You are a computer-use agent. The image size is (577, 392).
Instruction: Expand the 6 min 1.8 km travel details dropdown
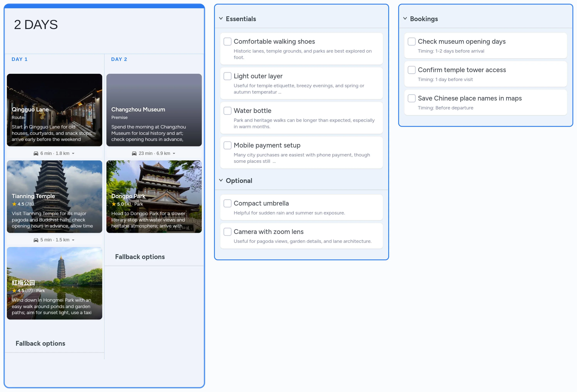tap(73, 153)
